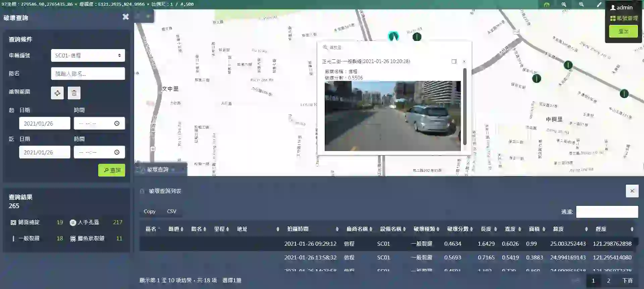Zoom out the map with magnifier minus
Screen dimensions: 644x289
pyautogui.click(x=581, y=4)
